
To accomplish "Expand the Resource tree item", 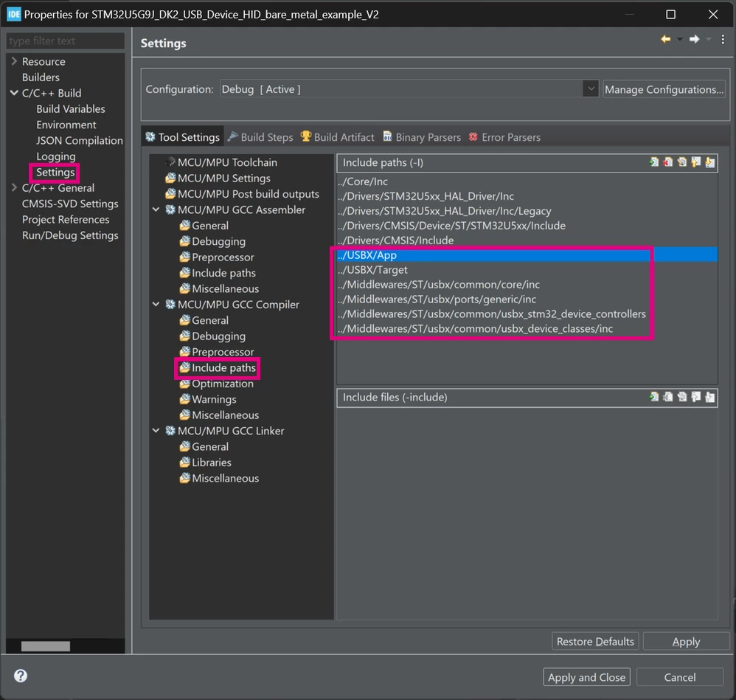I will 14,61.
